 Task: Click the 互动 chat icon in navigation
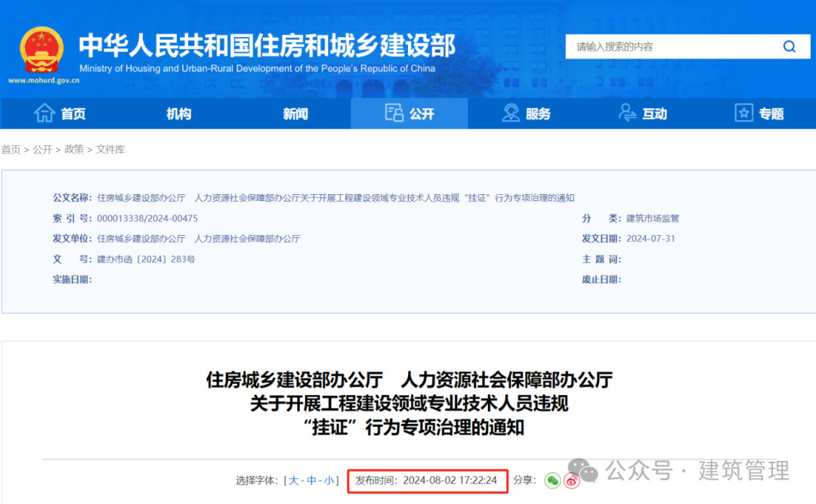[626, 113]
